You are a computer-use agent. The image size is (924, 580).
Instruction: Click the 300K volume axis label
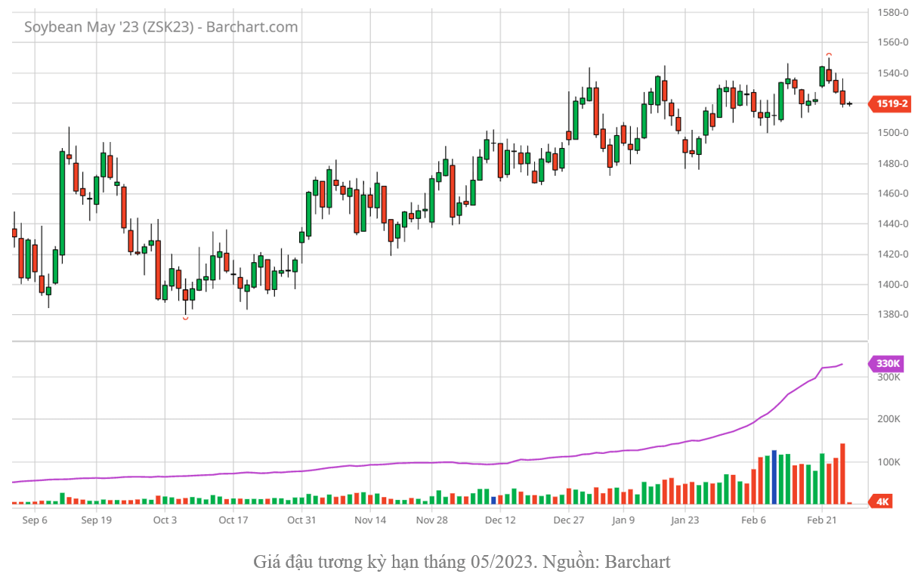coord(888,377)
